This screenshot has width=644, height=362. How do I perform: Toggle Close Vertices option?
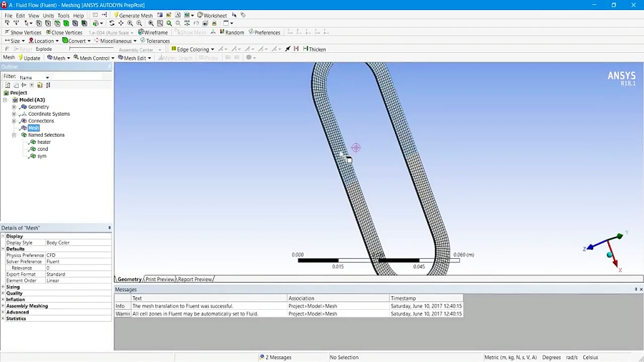click(64, 32)
